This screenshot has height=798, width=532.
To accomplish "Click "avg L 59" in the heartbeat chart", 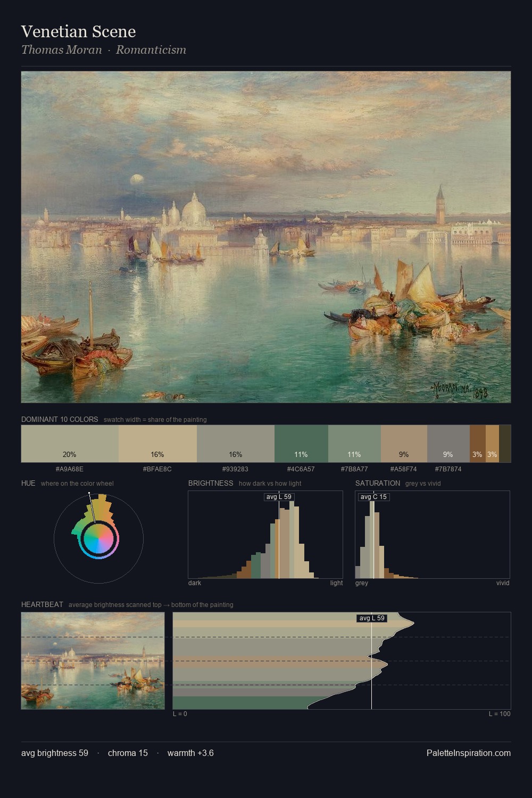I will click(x=371, y=618).
